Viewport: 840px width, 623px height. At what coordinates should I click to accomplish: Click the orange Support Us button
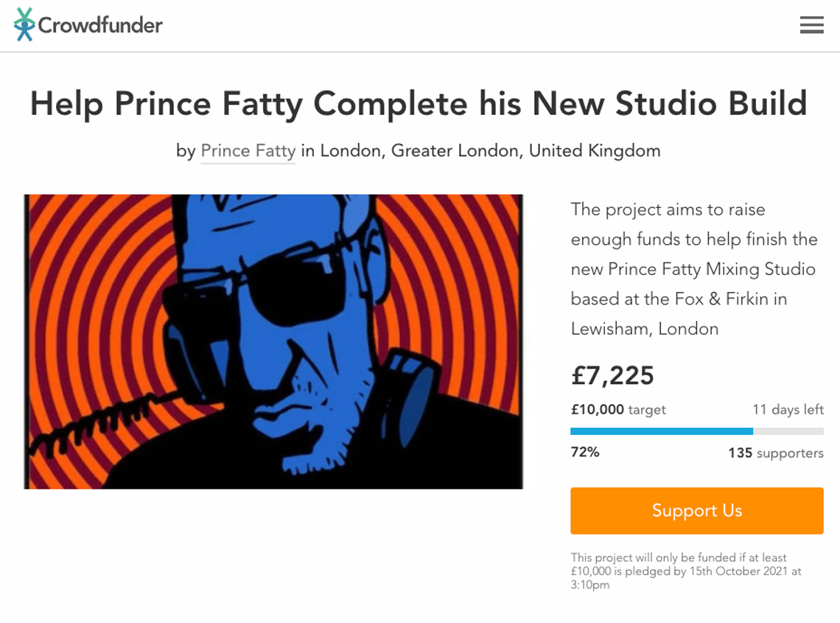(x=696, y=510)
